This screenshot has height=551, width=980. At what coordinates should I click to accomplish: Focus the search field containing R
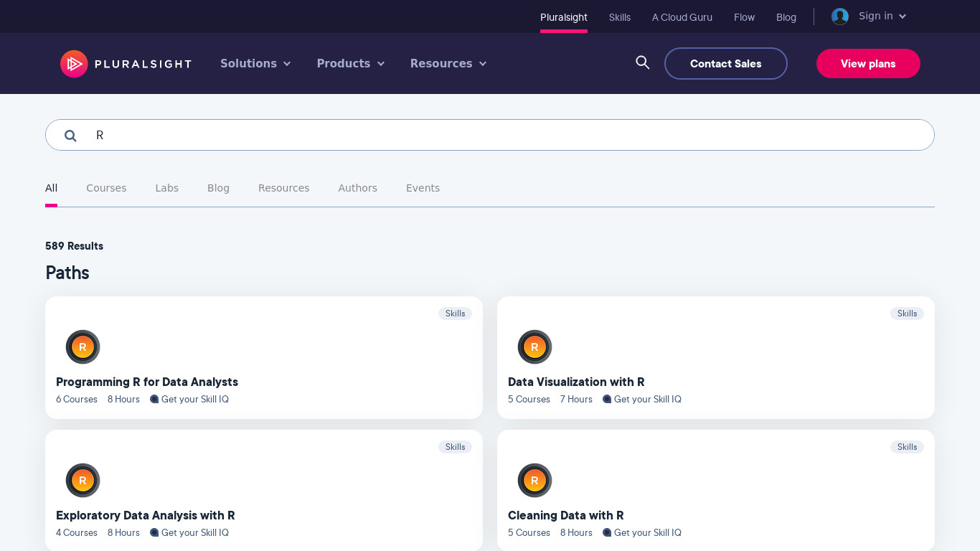point(490,135)
